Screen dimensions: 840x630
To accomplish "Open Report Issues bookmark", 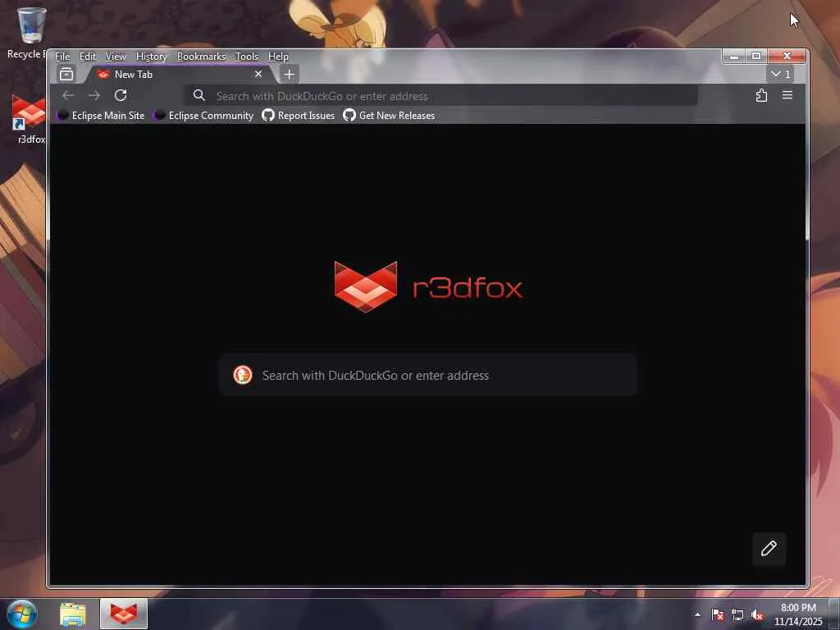I will pyautogui.click(x=299, y=115).
